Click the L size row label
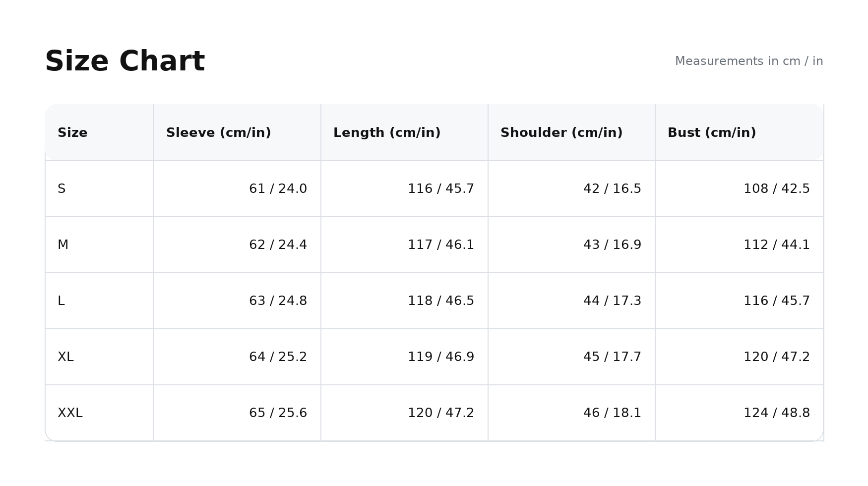The height and width of the screenshot is (486, 868). coord(61,301)
